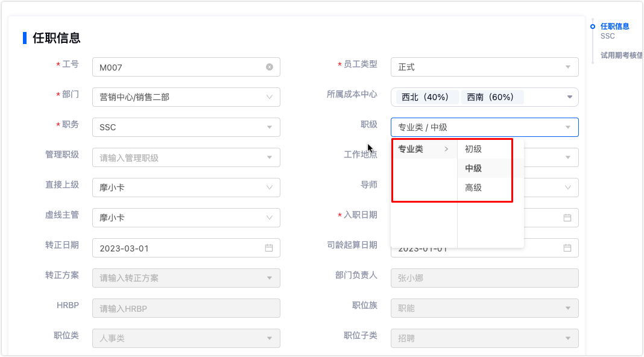Click the clear icon in 工号 field
The image size is (644, 357).
coord(270,67)
